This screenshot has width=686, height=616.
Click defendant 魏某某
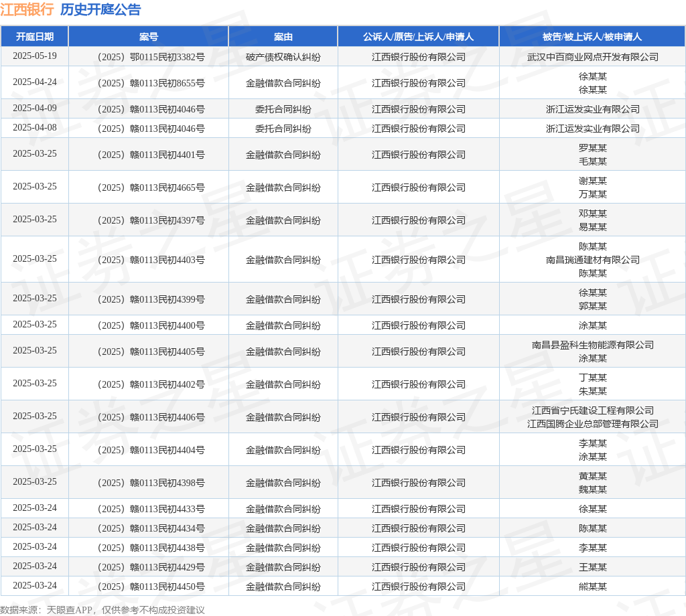pyautogui.click(x=592, y=489)
